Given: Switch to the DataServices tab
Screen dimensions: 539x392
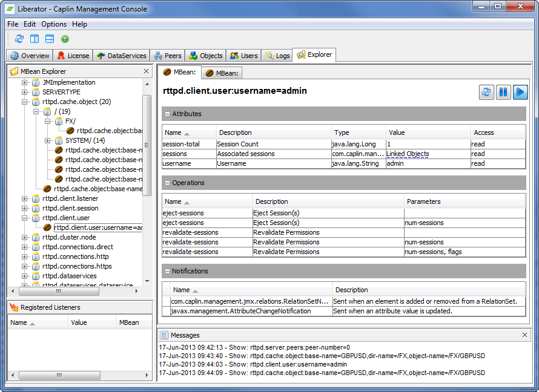Looking at the screenshot, I should click(x=121, y=56).
